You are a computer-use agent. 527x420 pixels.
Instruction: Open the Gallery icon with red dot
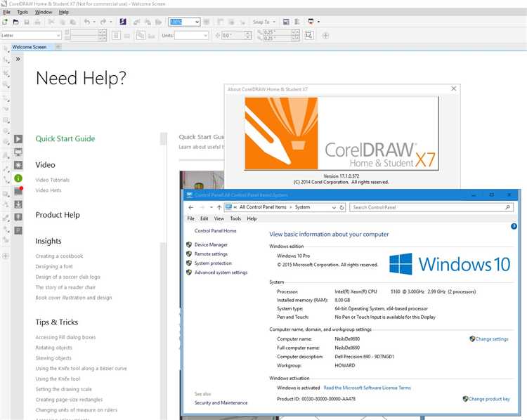pos(18,191)
